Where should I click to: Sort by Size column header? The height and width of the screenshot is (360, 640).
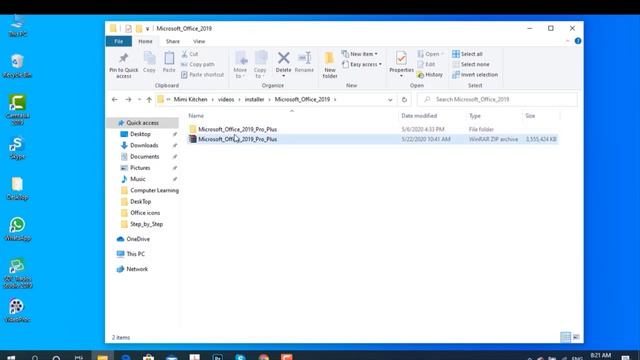[x=530, y=116]
